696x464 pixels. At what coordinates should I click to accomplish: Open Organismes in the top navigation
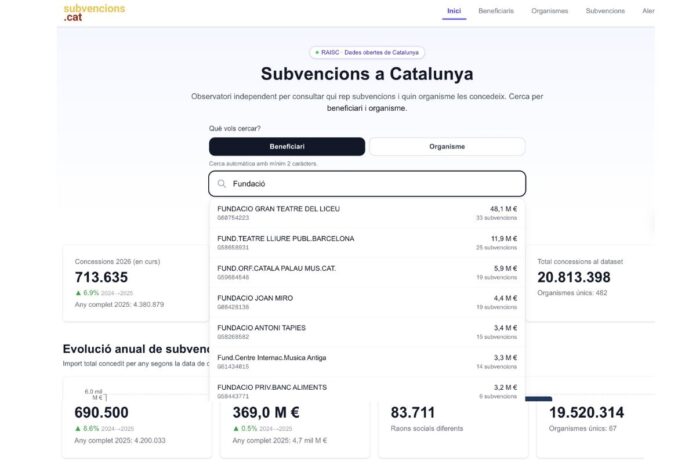550,11
